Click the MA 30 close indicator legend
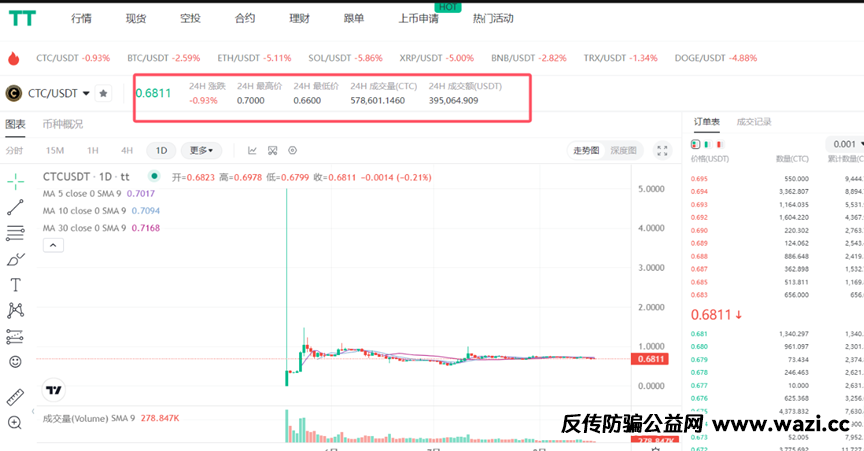864x451 pixels. tap(101, 228)
